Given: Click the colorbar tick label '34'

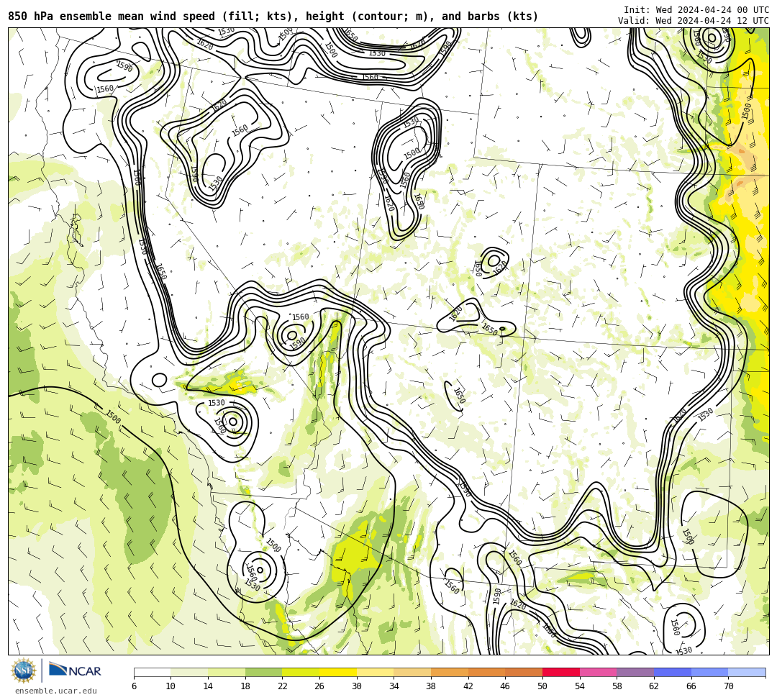Looking at the screenshot, I should pyautogui.click(x=394, y=686).
